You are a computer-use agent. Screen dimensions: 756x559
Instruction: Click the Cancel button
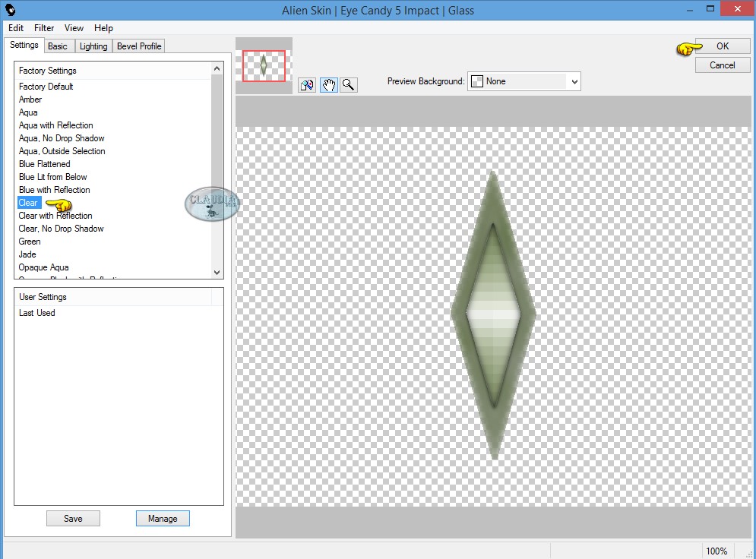[x=723, y=65]
